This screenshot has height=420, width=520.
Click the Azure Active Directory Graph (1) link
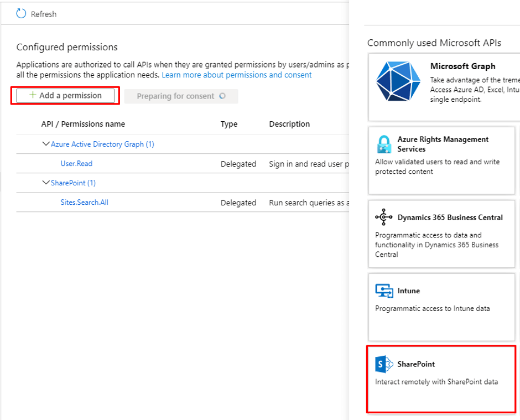click(102, 144)
